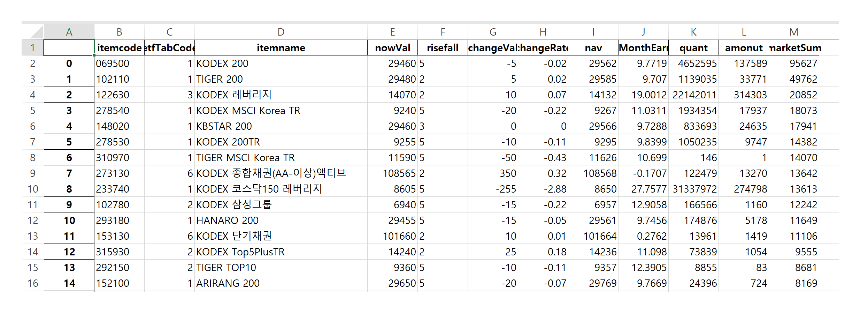Click the 'amonut' header cell
This screenshot has height=314, width=868.
(744, 47)
